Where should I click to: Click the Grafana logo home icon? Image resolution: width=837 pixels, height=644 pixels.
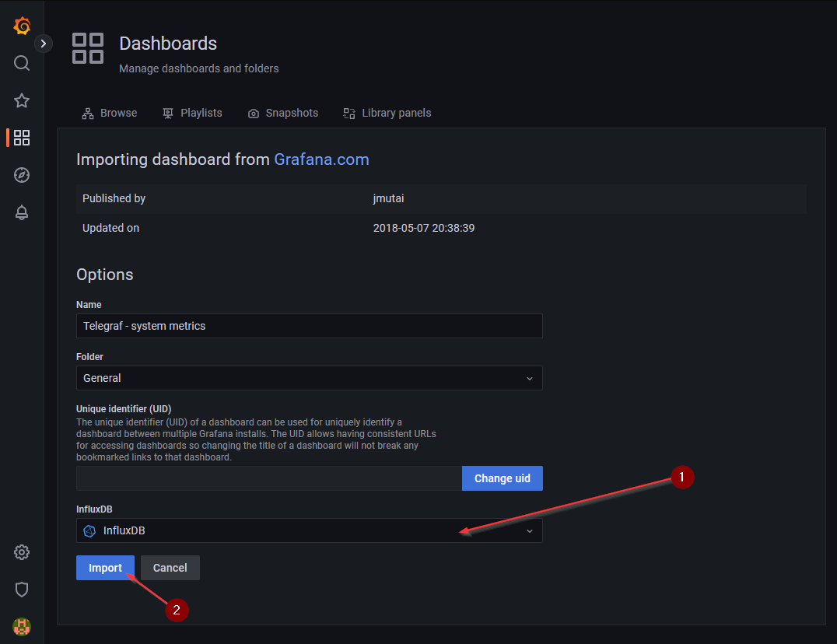coord(22,26)
